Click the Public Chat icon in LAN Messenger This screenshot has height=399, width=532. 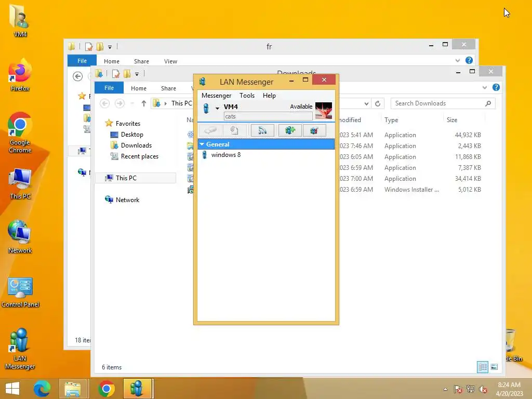[314, 130]
